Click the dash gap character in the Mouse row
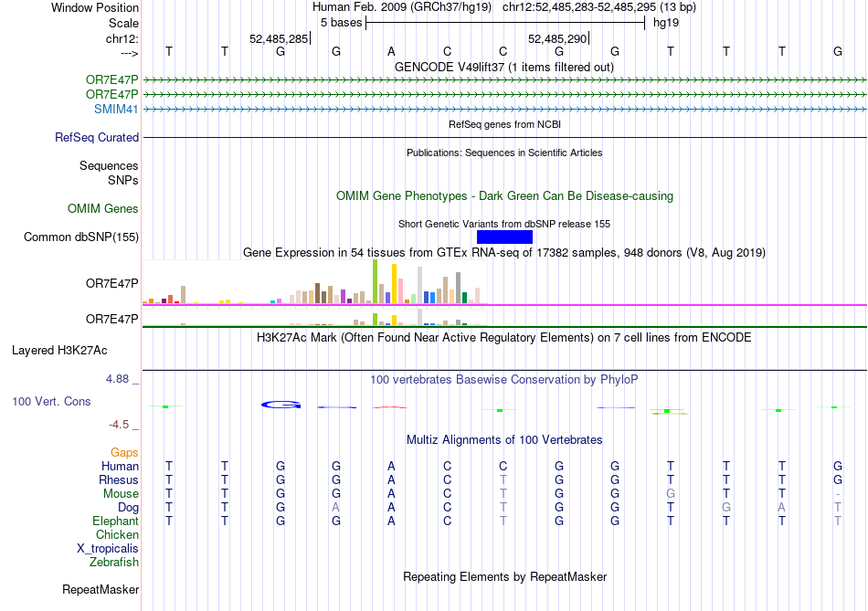868x611 pixels. point(838,494)
